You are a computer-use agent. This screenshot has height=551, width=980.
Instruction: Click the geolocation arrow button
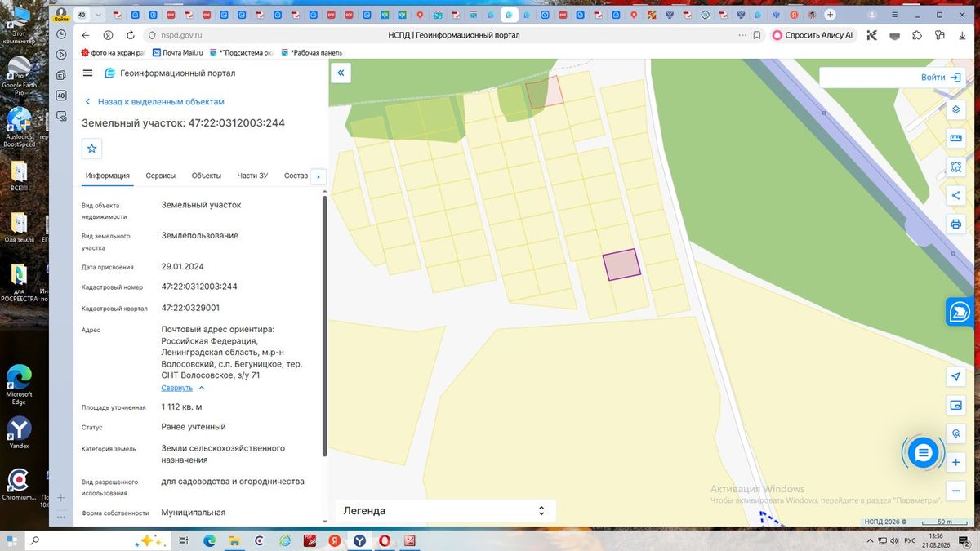point(956,376)
